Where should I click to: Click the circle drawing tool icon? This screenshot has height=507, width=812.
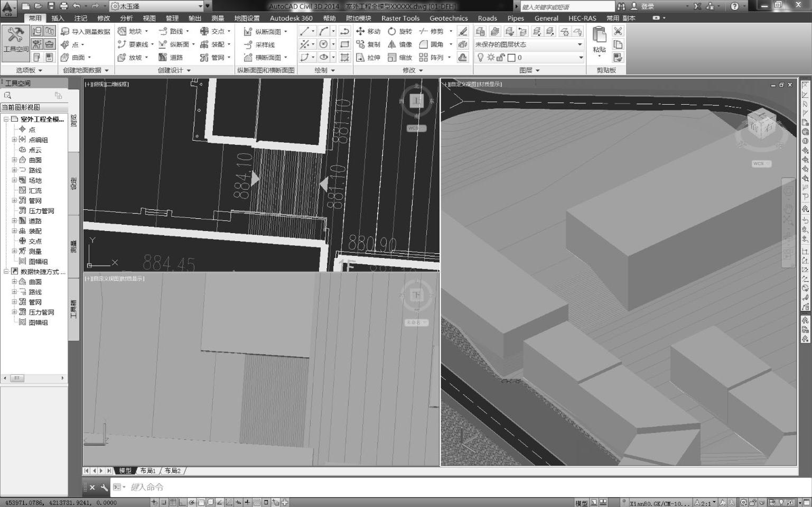pos(324,44)
